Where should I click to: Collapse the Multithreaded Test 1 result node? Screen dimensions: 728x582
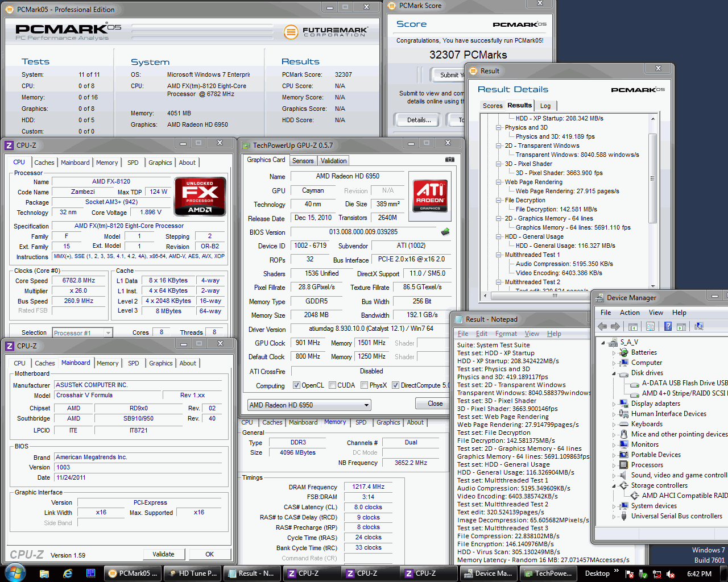[498, 255]
